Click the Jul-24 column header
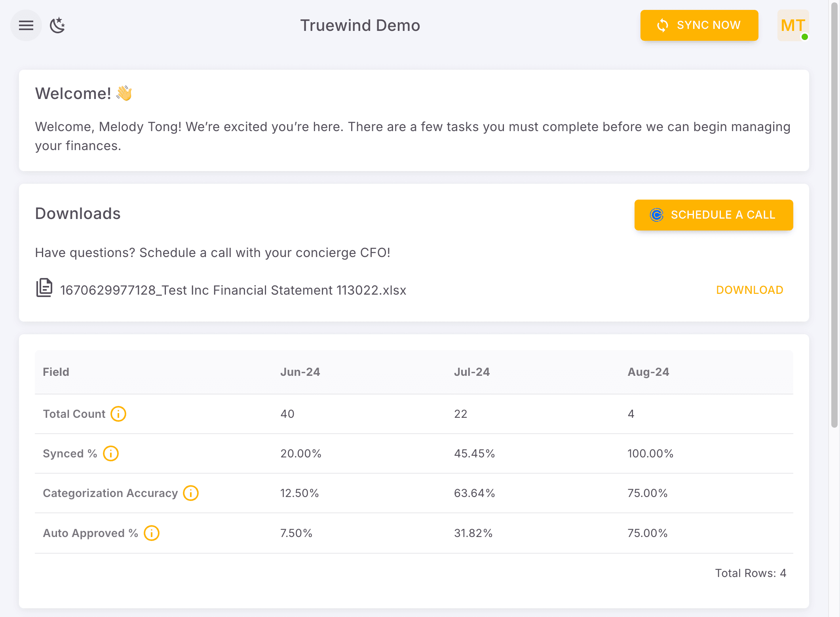840x617 pixels. pos(472,372)
